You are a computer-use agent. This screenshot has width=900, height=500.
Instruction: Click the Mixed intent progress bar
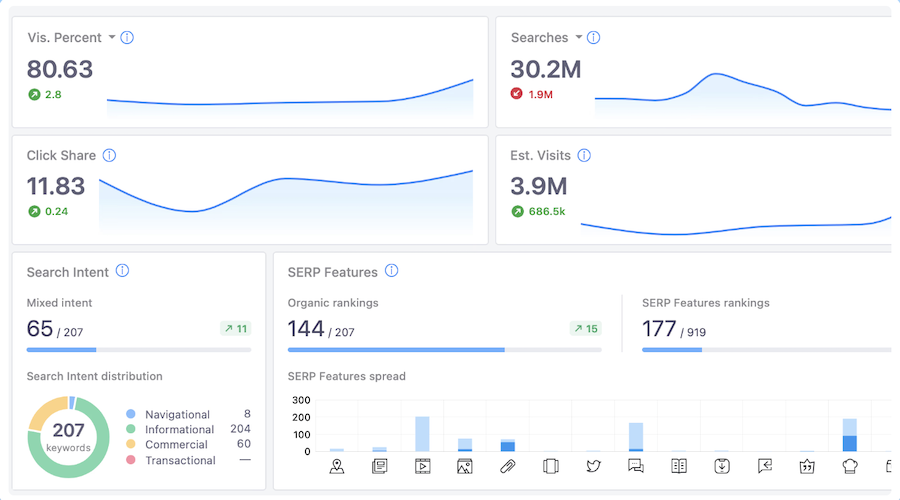(x=139, y=350)
